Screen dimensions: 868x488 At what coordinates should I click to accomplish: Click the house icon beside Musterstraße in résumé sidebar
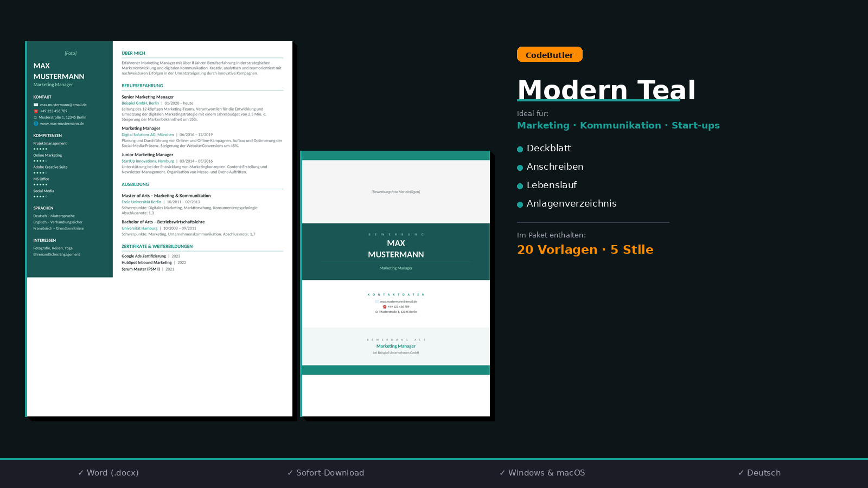click(35, 117)
